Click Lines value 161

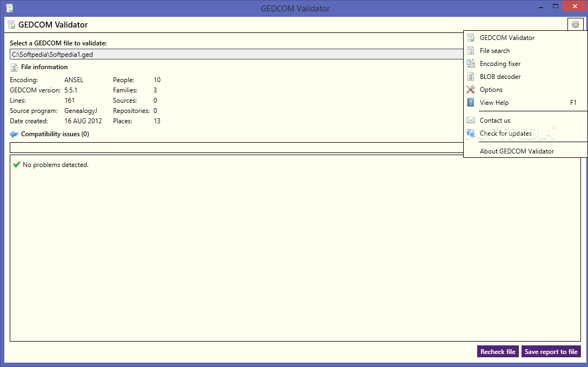pos(69,101)
